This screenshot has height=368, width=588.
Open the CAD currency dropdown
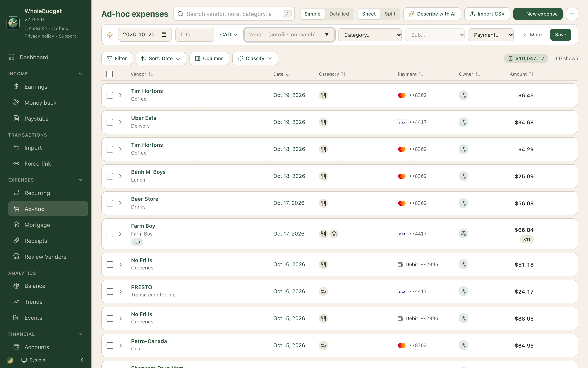(228, 35)
